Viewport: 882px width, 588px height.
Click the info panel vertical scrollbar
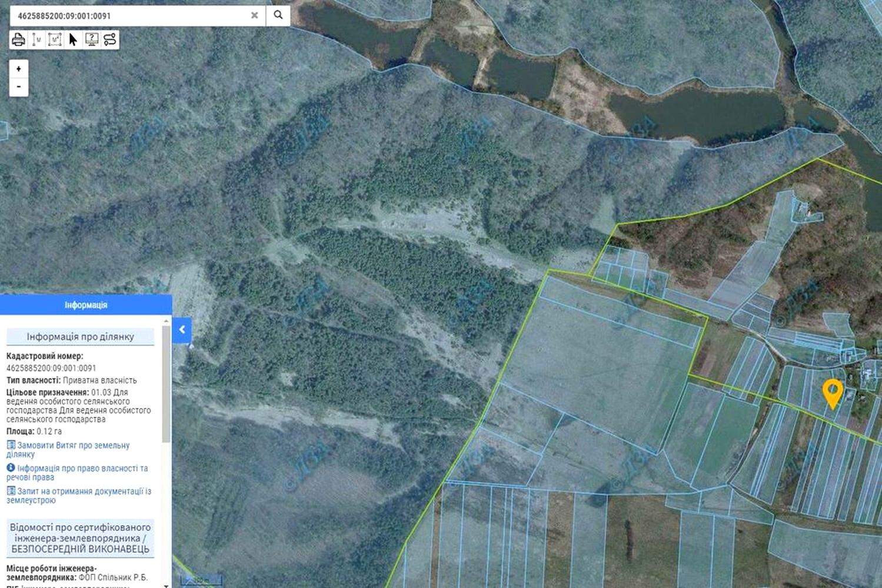coord(167,383)
